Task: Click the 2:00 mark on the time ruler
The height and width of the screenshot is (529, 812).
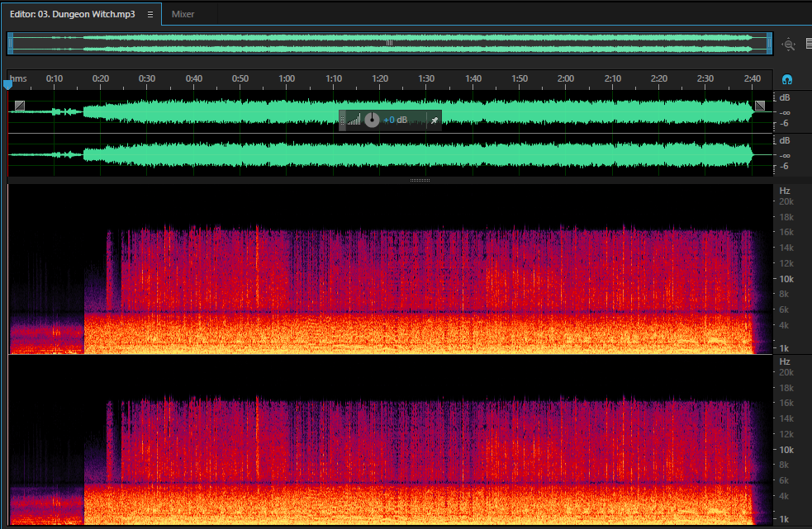Action: click(x=566, y=78)
